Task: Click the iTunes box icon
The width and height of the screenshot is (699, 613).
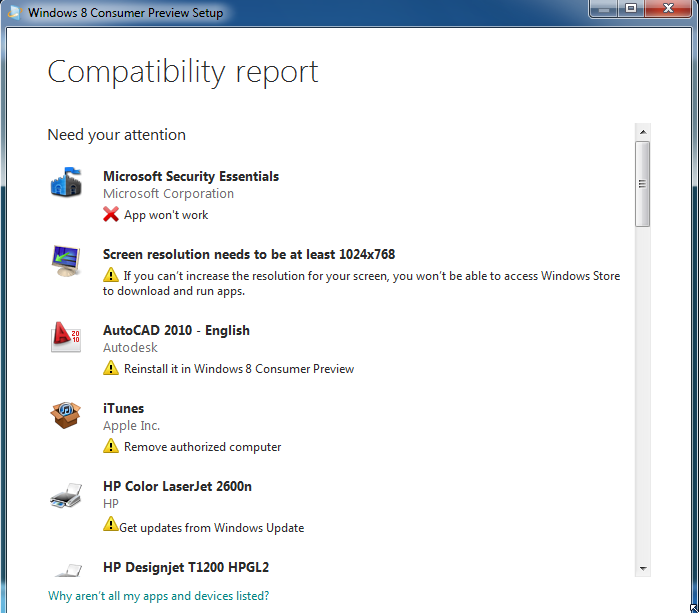Action: click(66, 415)
